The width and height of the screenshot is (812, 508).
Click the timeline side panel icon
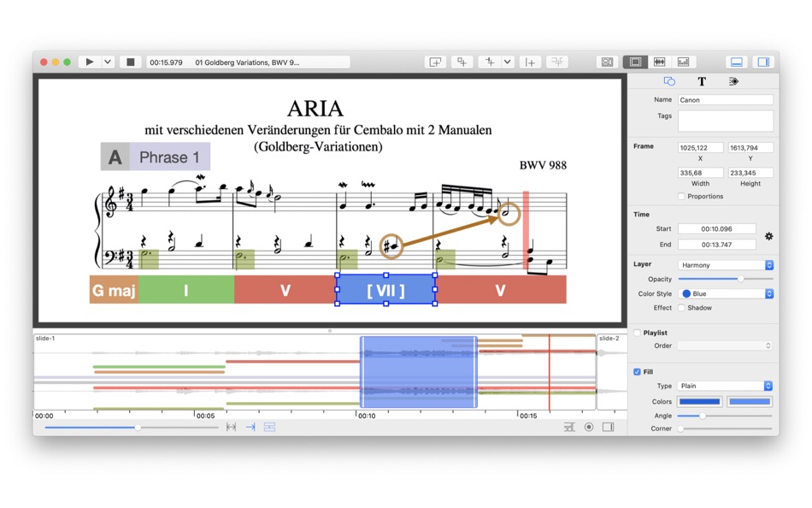tap(609, 427)
